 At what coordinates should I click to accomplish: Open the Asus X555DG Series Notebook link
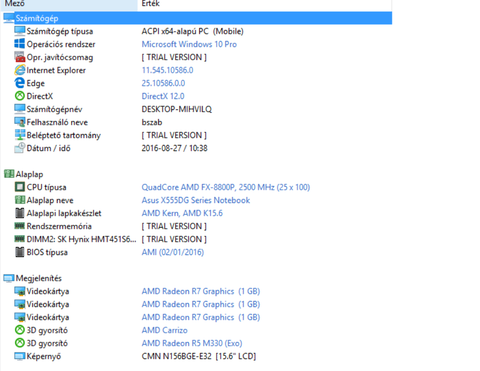coord(196,200)
